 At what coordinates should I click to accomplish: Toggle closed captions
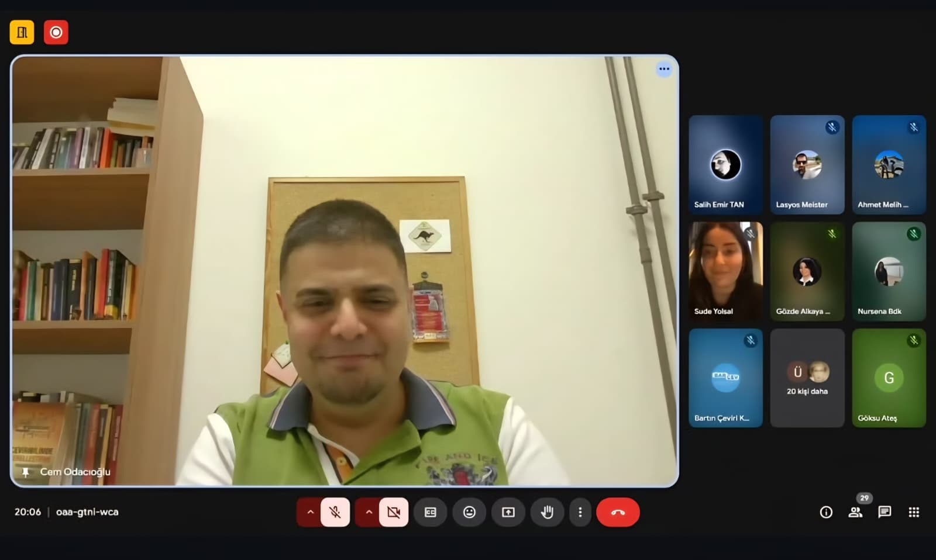pyautogui.click(x=431, y=512)
